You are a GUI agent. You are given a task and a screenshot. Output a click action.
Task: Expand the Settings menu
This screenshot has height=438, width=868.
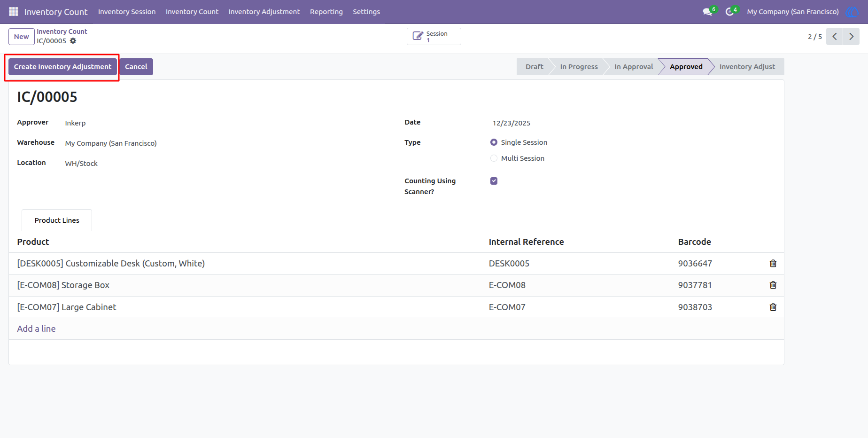pyautogui.click(x=366, y=12)
